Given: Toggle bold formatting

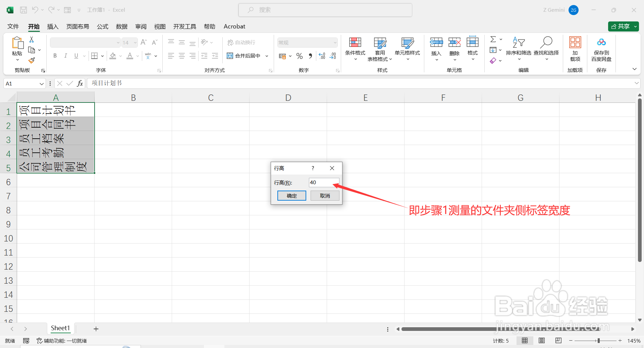Looking at the screenshot, I should 55,56.
